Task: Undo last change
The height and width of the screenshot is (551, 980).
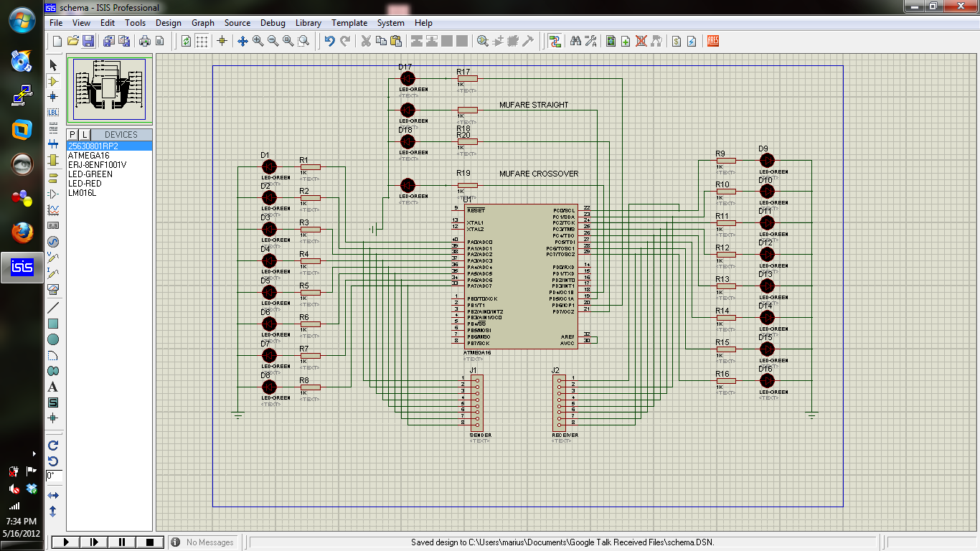Action: [329, 41]
